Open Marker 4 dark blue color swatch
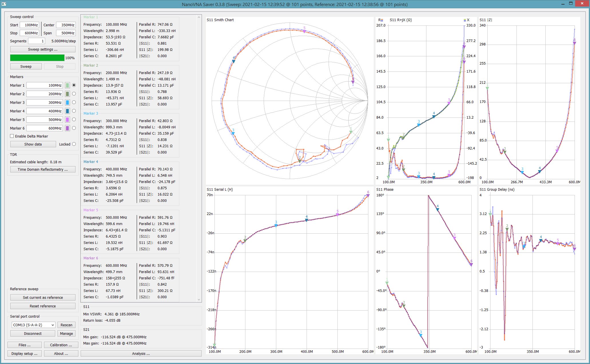 pyautogui.click(x=67, y=111)
